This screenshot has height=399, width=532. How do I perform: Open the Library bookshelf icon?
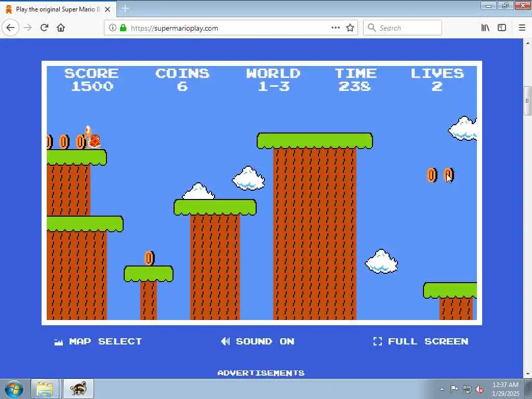click(x=486, y=28)
